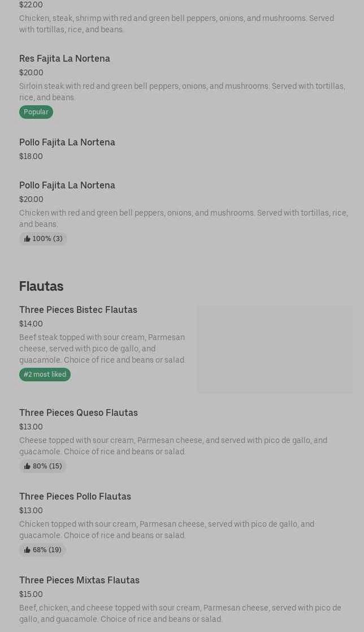The height and width of the screenshot is (632, 364).
Task: Open the Three Pieces Bistec Flautas image
Action: [274, 349]
